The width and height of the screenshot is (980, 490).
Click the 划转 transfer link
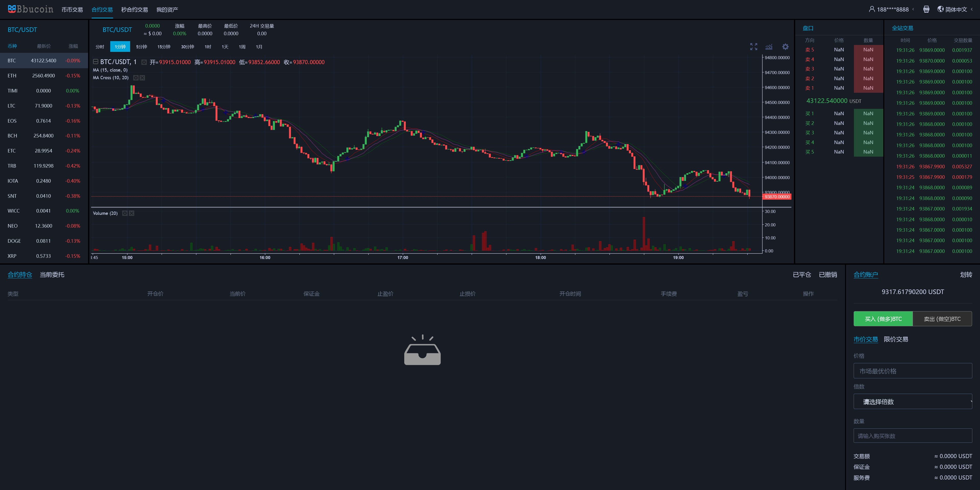(965, 274)
